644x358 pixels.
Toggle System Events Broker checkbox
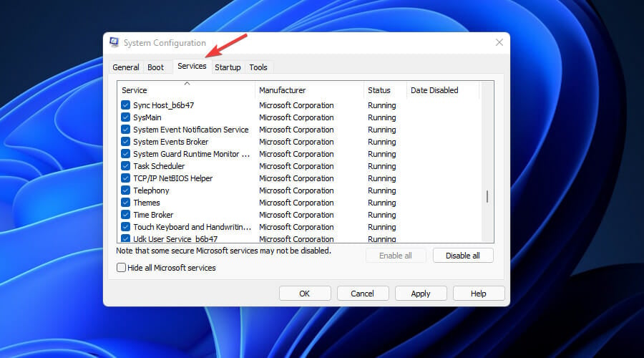point(126,142)
